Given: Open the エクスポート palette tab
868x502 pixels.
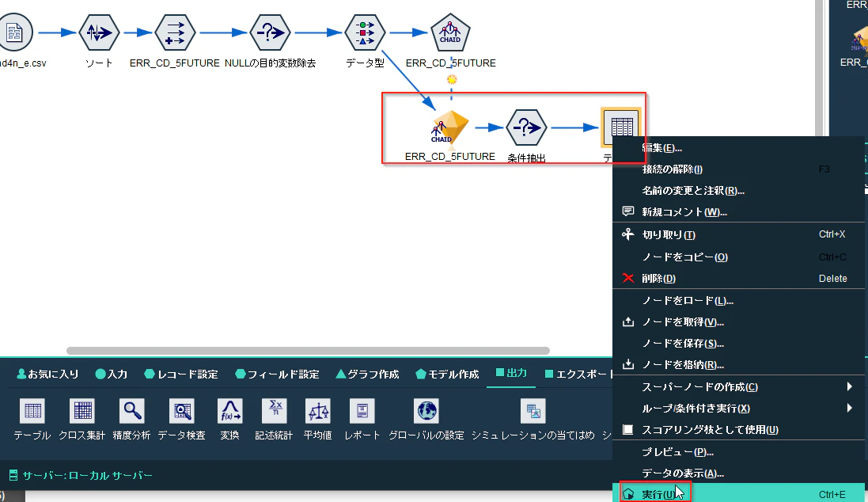Looking at the screenshot, I should coord(578,374).
